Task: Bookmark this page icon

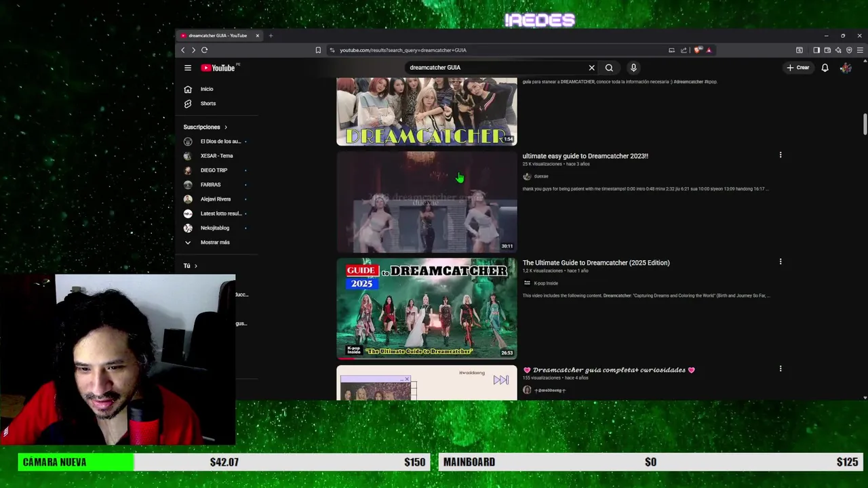Action: 318,50
